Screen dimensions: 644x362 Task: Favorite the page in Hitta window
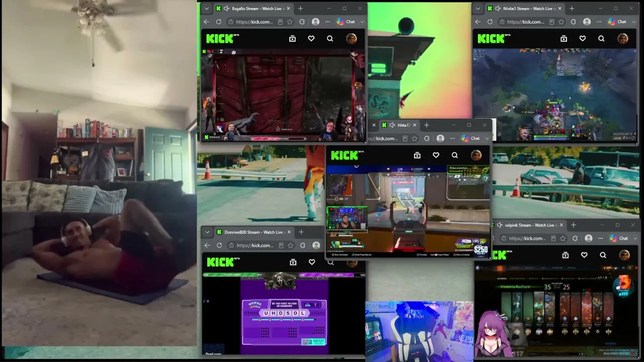(415, 139)
